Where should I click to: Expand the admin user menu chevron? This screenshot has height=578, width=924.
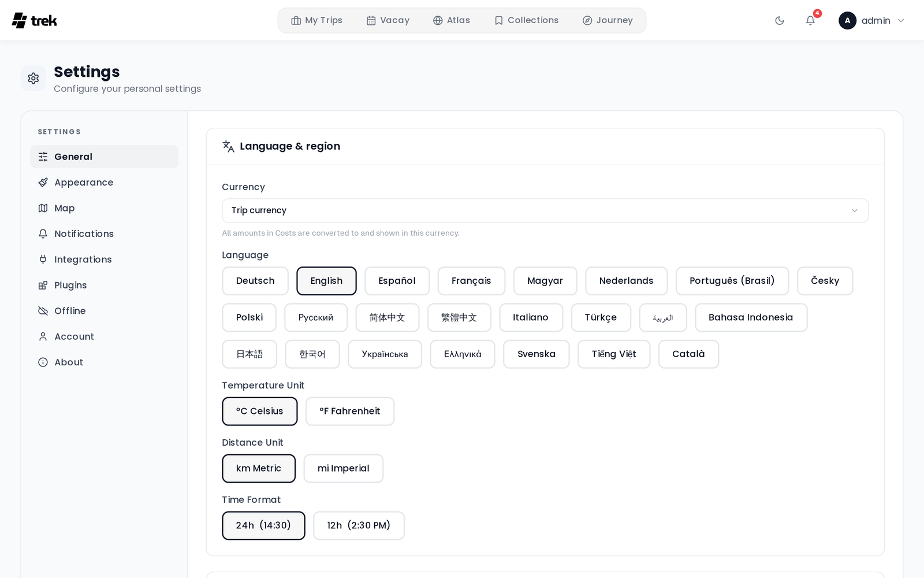tap(901, 21)
